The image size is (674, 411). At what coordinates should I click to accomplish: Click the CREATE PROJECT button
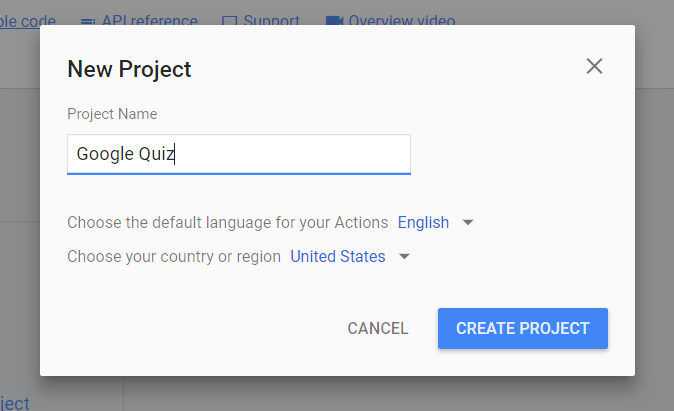pyautogui.click(x=523, y=328)
